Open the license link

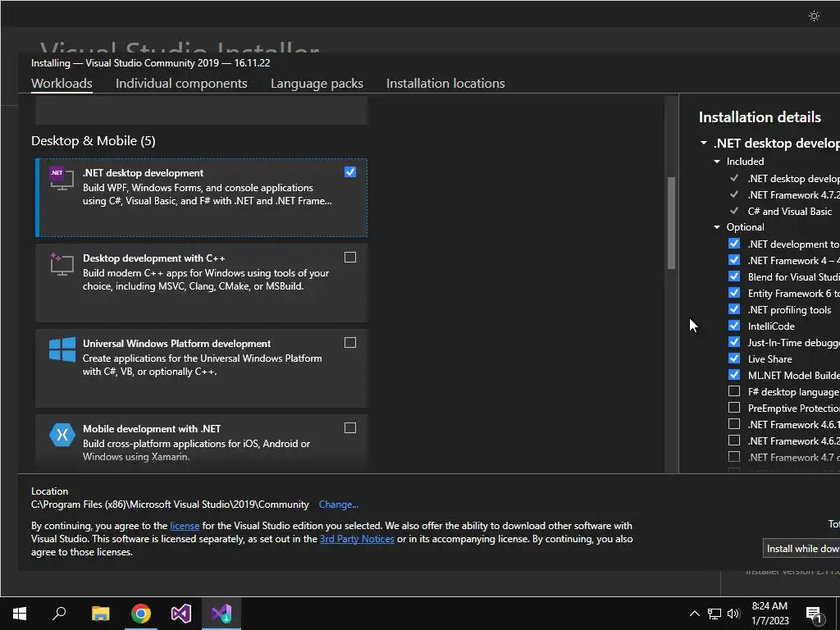tap(185, 526)
